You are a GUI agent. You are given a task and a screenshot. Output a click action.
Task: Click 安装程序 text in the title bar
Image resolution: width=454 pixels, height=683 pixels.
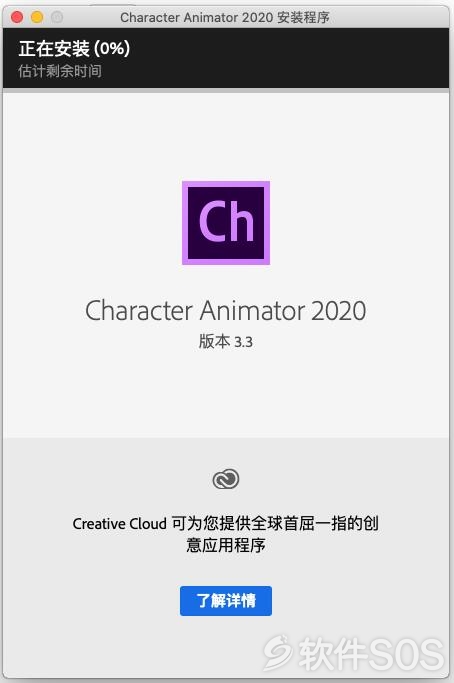click(x=303, y=17)
